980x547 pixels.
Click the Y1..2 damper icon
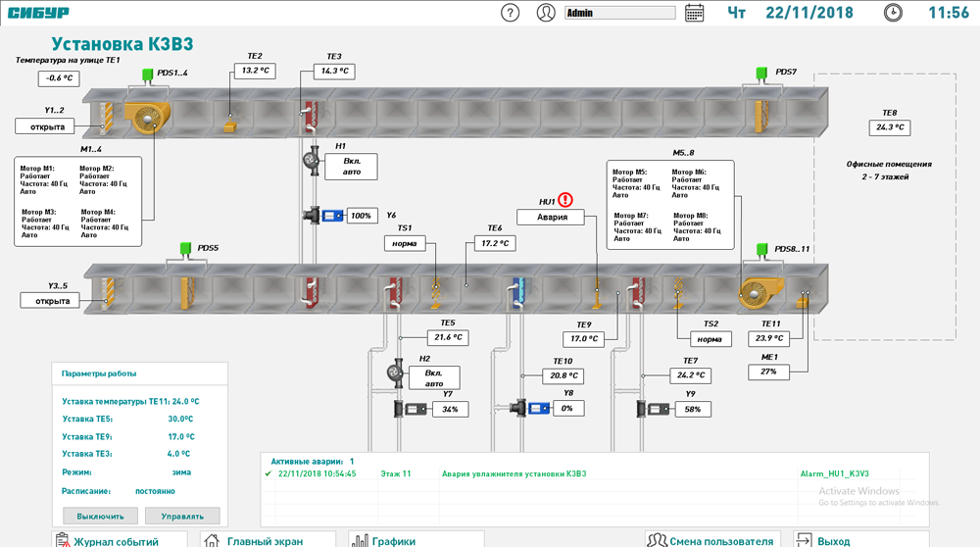pyautogui.click(x=106, y=118)
